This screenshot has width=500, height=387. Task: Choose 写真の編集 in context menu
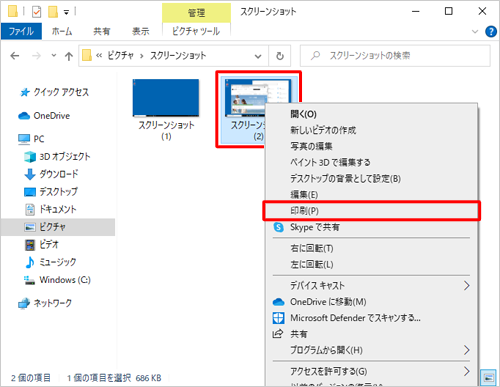point(371,146)
